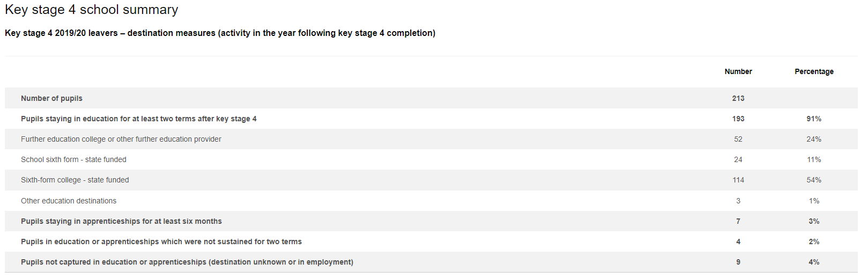Select the Sixth-form college state funded label
Image resolution: width=868 pixels, height=278 pixels.
click(75, 180)
